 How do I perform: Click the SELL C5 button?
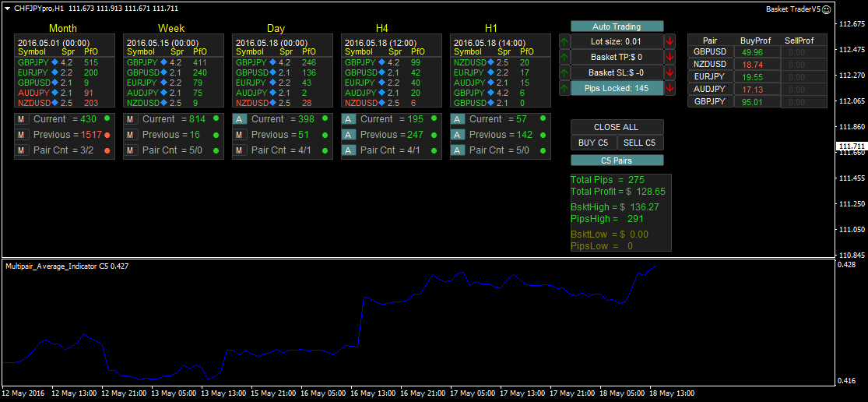pos(640,143)
